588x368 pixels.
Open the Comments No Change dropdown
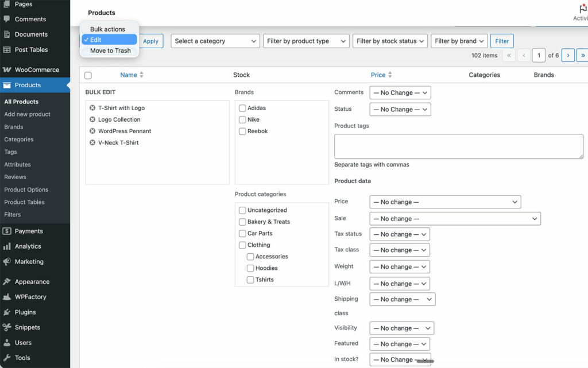(400, 92)
